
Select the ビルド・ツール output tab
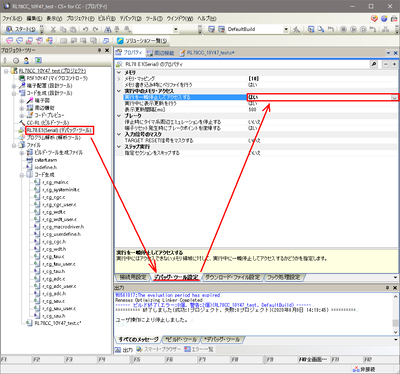click(x=181, y=340)
